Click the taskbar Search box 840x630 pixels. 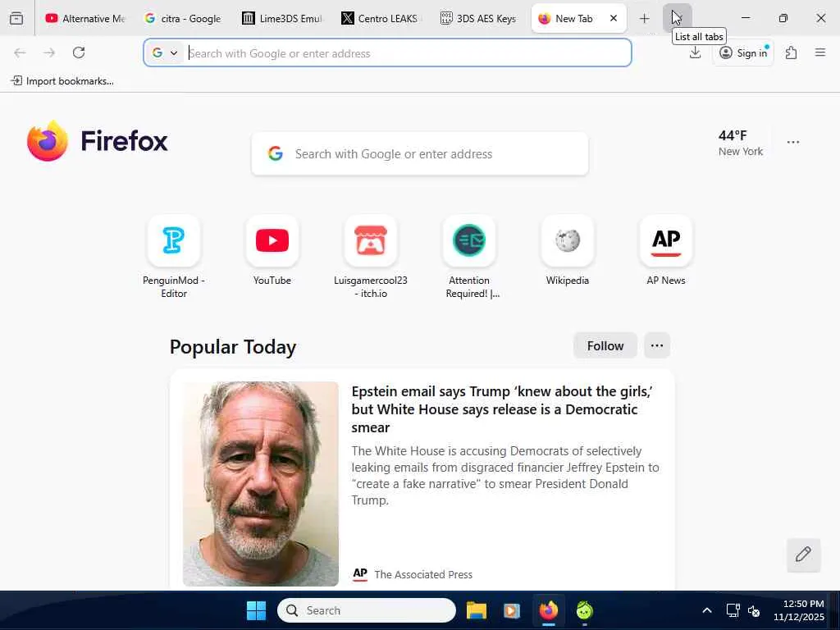click(367, 610)
